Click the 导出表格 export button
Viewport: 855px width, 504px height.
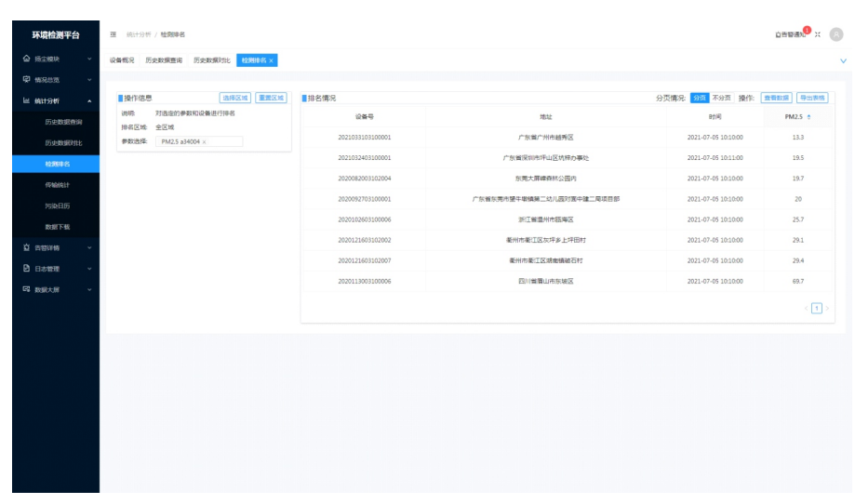coord(811,98)
